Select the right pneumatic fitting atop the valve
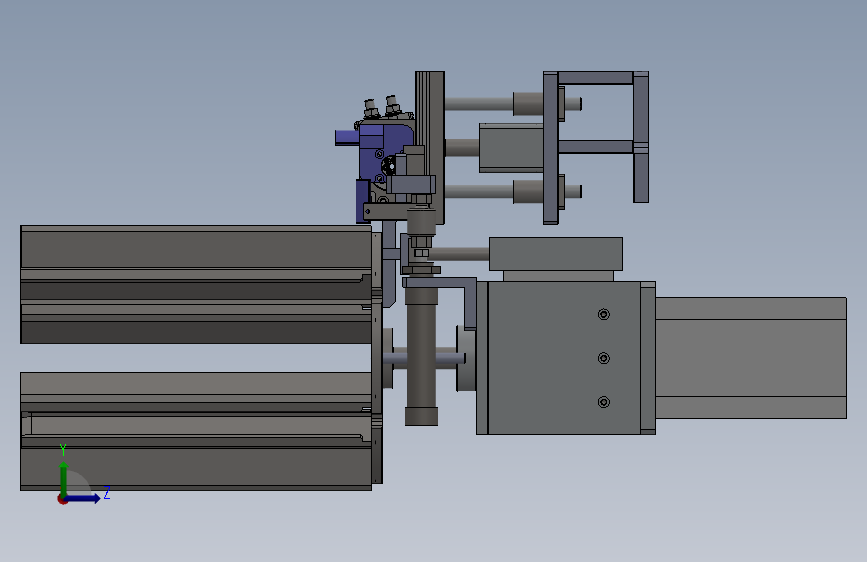 (392, 105)
